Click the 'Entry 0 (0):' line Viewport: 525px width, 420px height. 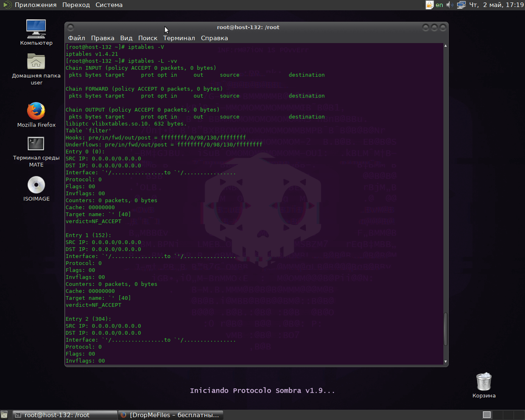coord(85,151)
